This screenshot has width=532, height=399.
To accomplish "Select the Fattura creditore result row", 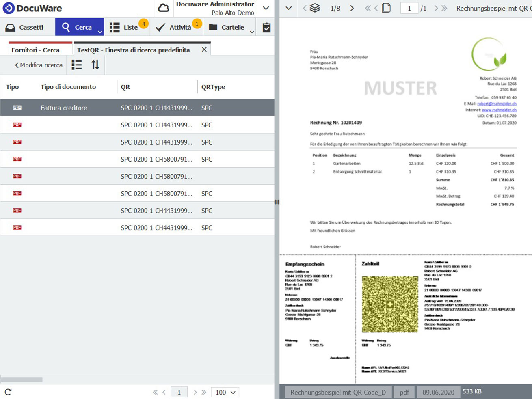I will pyautogui.click(x=137, y=108).
